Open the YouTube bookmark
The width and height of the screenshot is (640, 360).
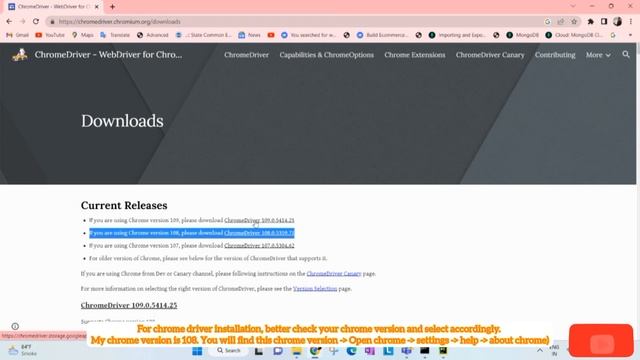pyautogui.click(x=50, y=35)
